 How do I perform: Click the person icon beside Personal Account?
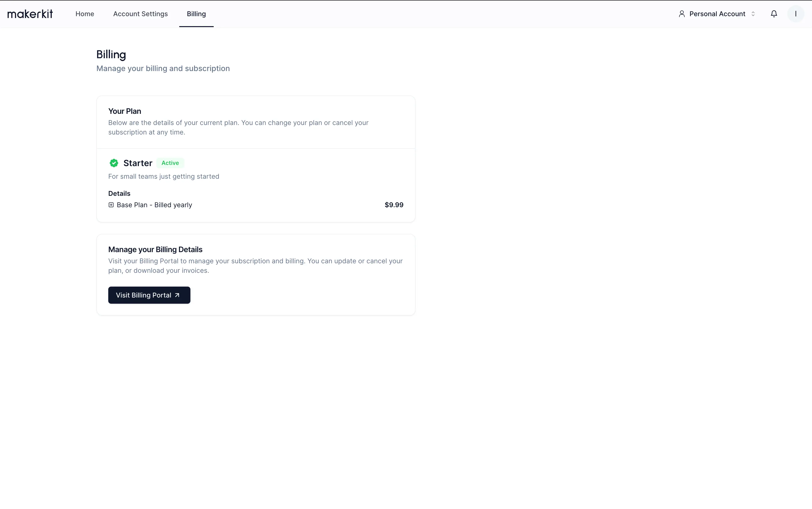pos(682,14)
